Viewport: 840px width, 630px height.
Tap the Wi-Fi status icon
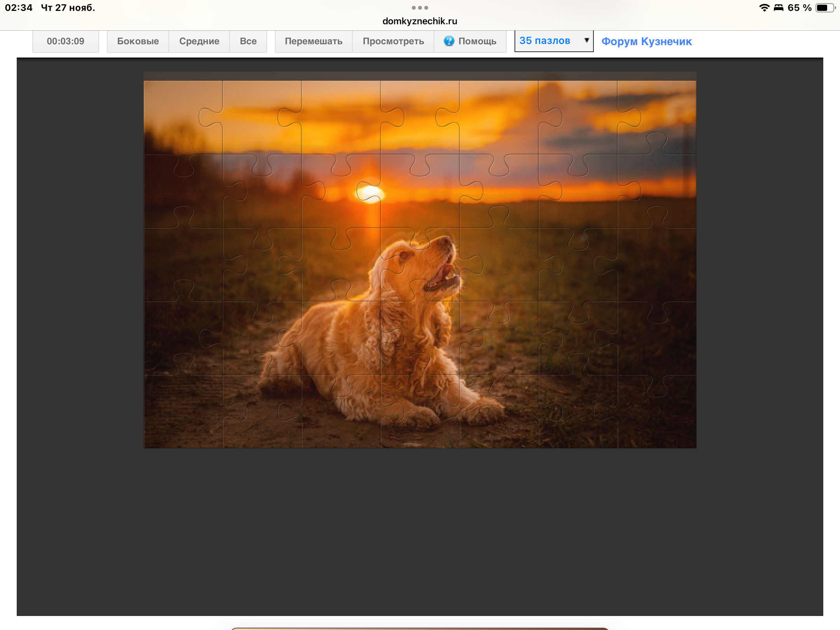[x=764, y=8]
